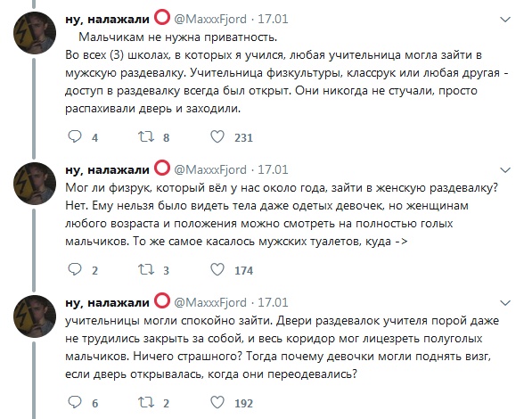The image size is (532, 419).
Task: Like the third tweet with 192 likes
Action: 217,402
